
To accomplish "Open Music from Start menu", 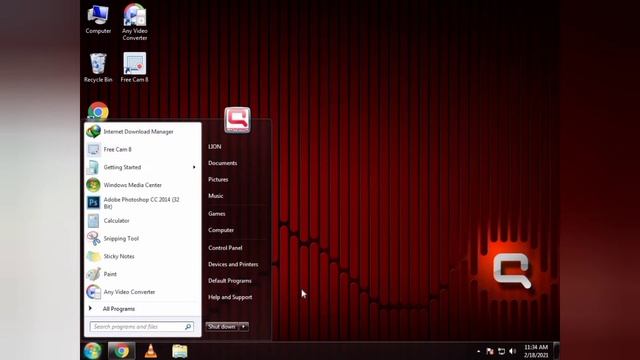I will (x=216, y=196).
